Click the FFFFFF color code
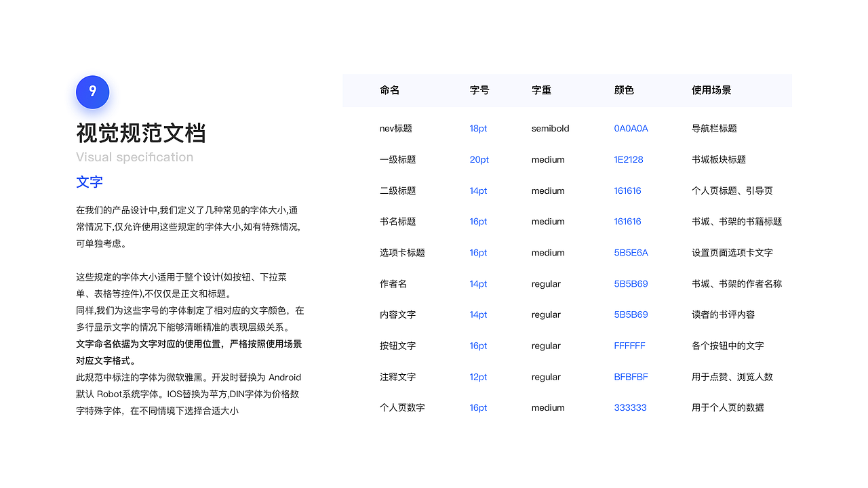The height and width of the screenshot is (488, 868). click(630, 346)
